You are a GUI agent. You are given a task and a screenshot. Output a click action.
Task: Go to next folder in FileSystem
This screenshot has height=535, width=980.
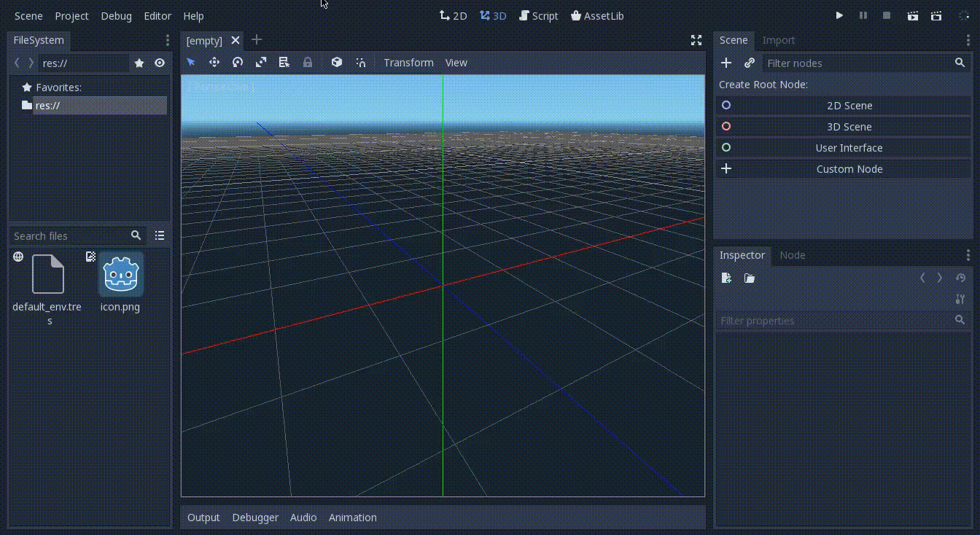point(31,63)
